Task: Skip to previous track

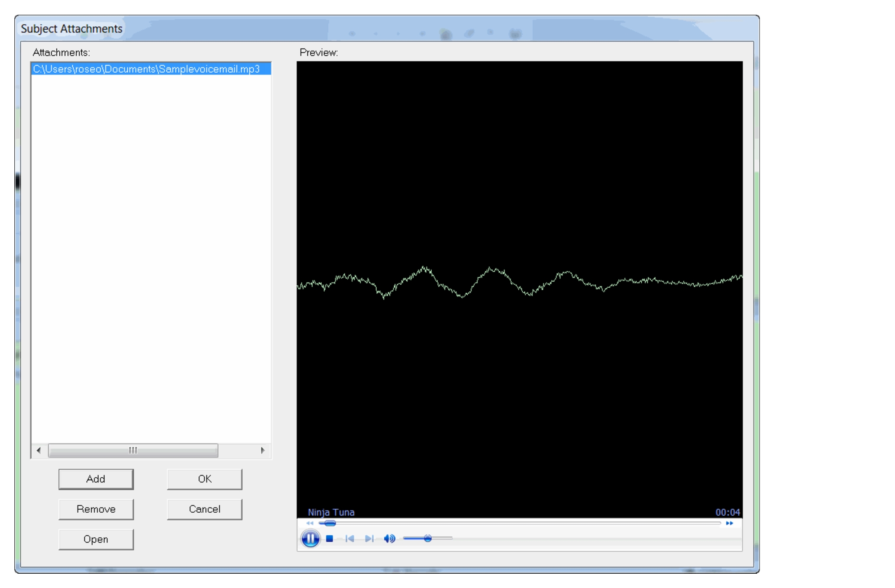Action: tap(350, 538)
